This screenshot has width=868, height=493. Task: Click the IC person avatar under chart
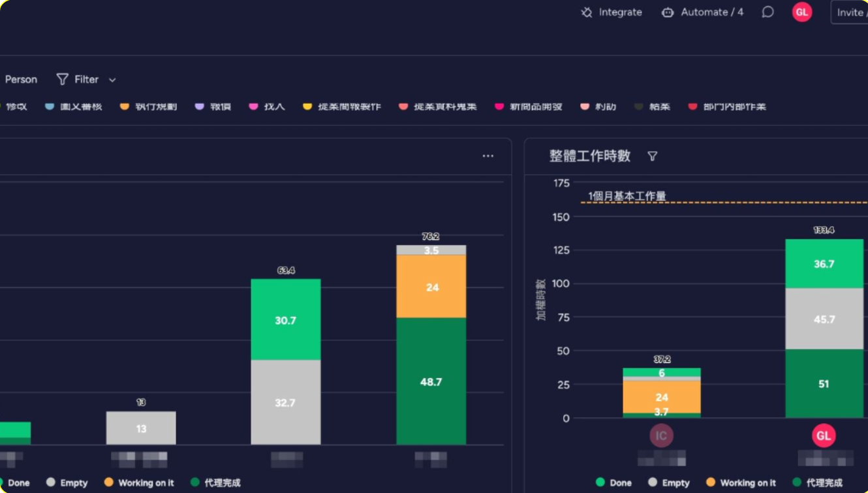[x=662, y=435]
